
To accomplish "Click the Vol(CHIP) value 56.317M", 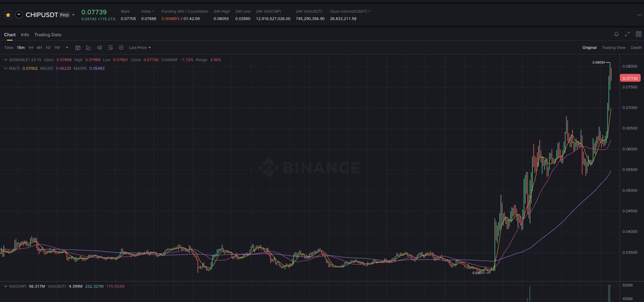I will [x=38, y=286].
